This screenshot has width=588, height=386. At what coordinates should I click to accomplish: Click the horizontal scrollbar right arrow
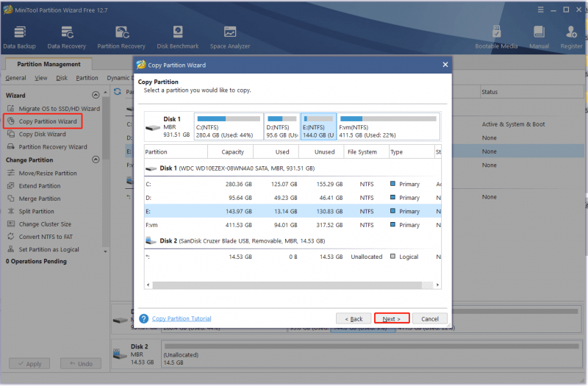tap(437, 285)
